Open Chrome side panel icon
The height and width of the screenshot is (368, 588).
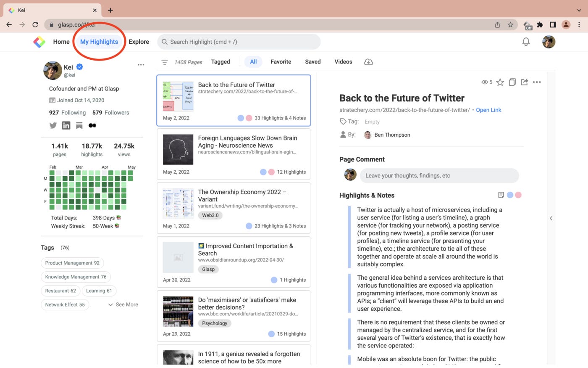click(553, 25)
